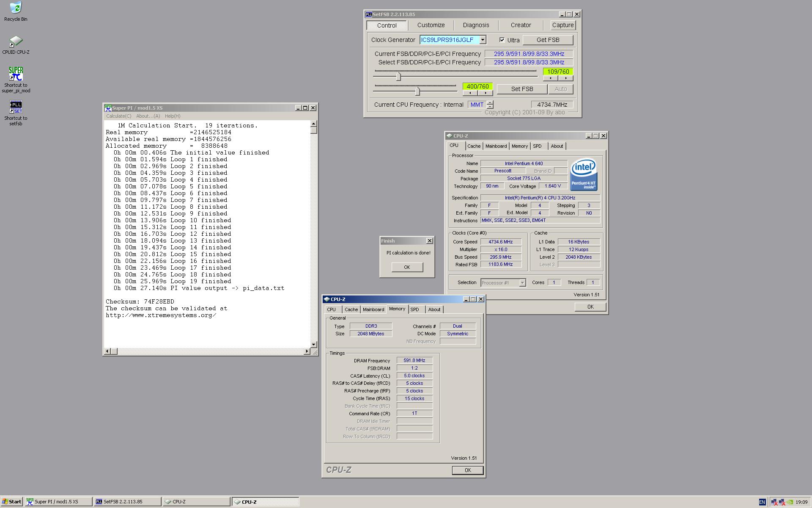Viewport: 812px width, 508px height.
Task: Open About tab in CPU-Z memory window
Action: point(434,309)
